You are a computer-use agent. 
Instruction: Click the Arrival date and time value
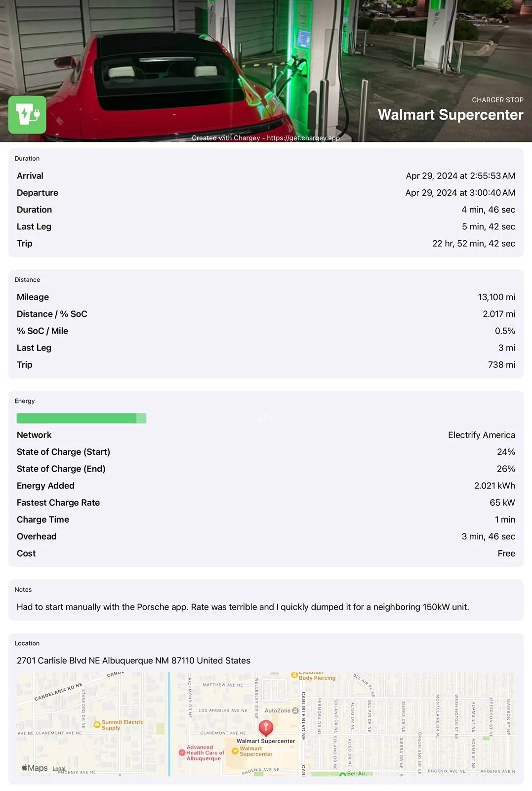tap(460, 176)
